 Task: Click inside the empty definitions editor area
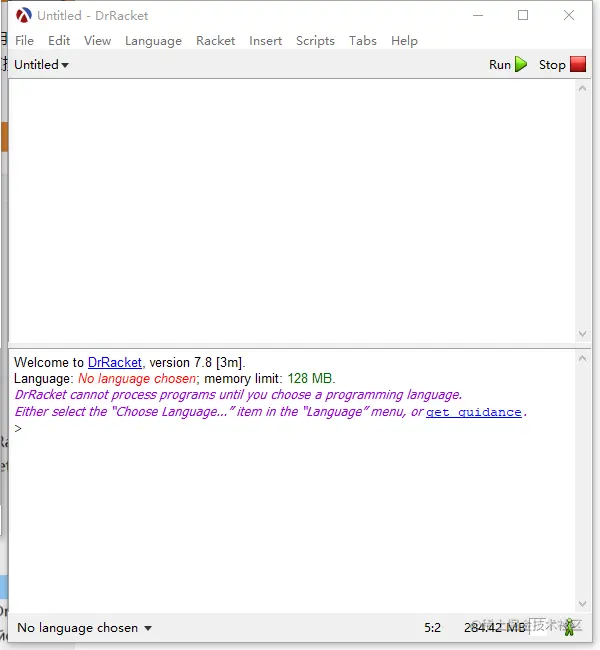(292, 211)
